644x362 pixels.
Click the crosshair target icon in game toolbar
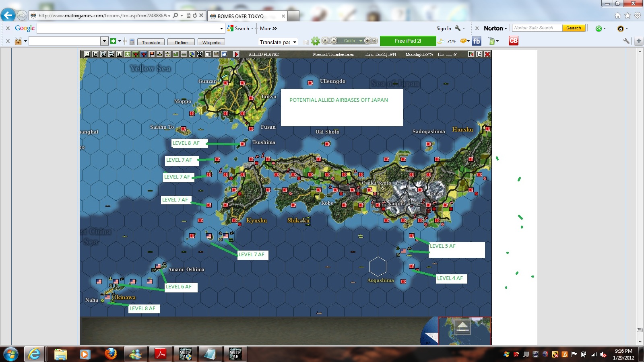tap(200, 54)
